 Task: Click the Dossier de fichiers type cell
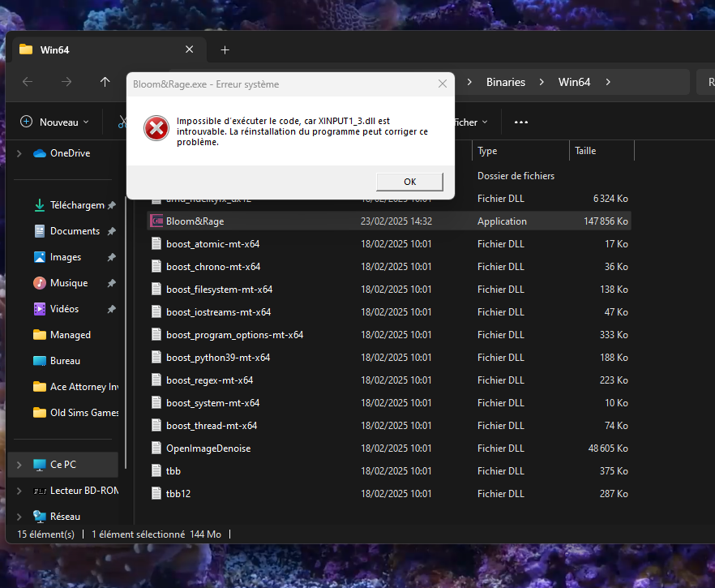(516, 176)
